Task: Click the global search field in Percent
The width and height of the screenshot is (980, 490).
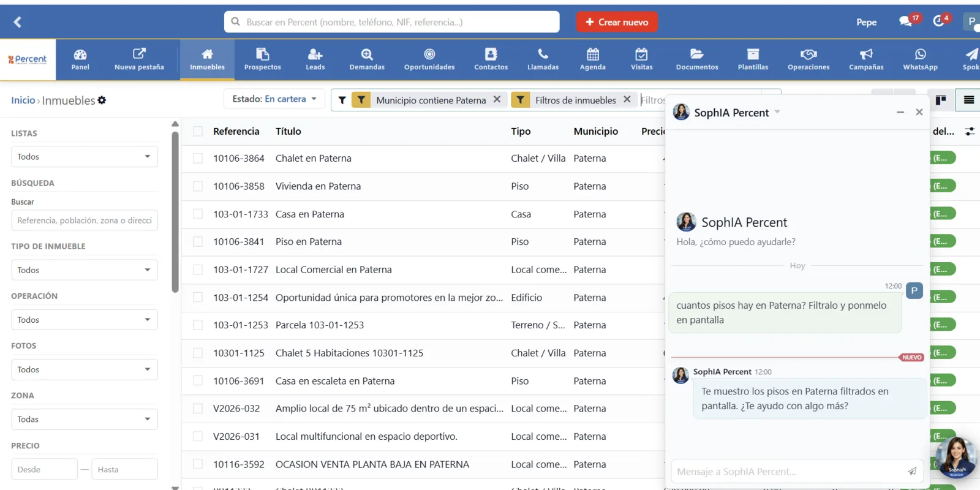Action: pyautogui.click(x=392, y=22)
